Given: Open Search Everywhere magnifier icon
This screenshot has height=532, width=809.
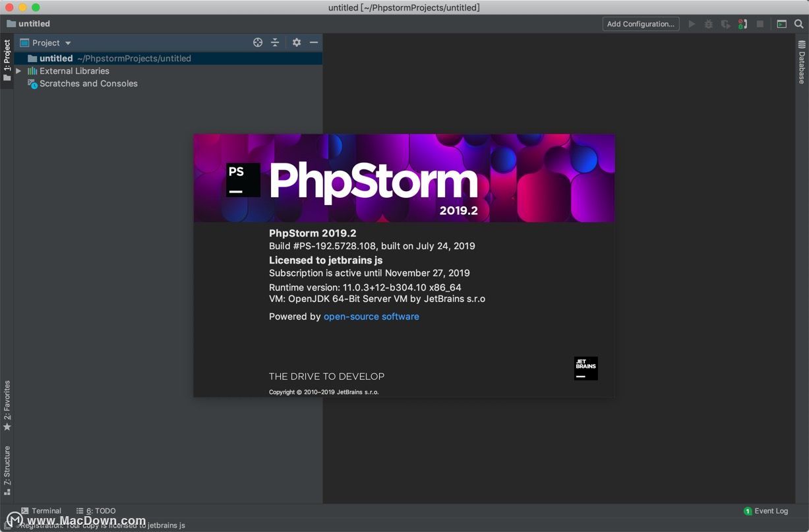Looking at the screenshot, I should click(x=798, y=24).
